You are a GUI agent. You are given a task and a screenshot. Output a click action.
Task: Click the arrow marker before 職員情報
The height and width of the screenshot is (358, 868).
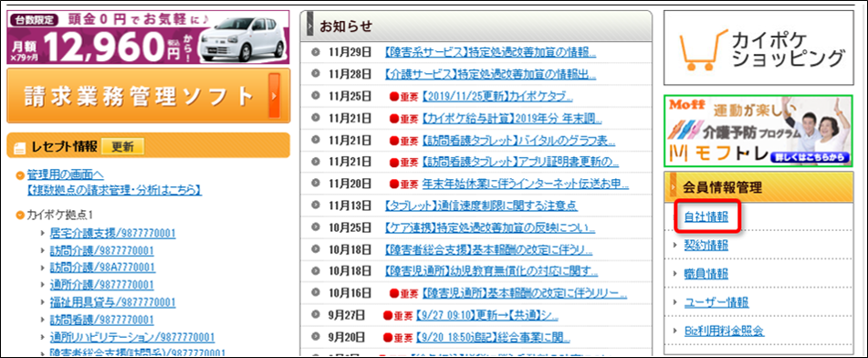pyautogui.click(x=675, y=274)
